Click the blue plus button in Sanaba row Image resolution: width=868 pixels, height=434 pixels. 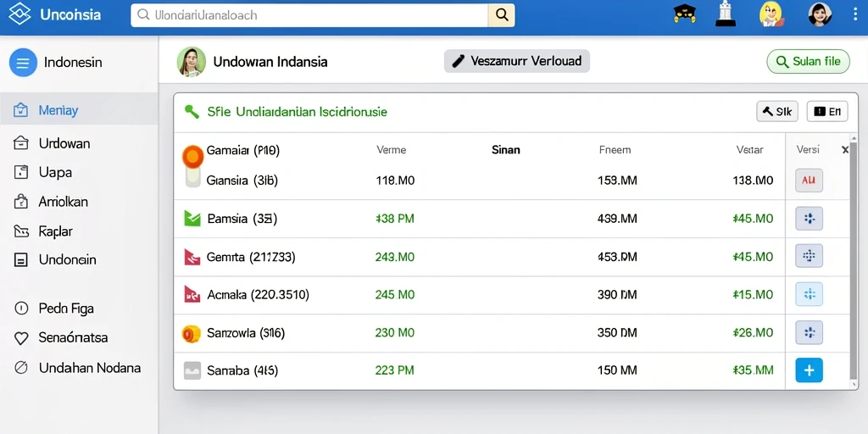809,370
